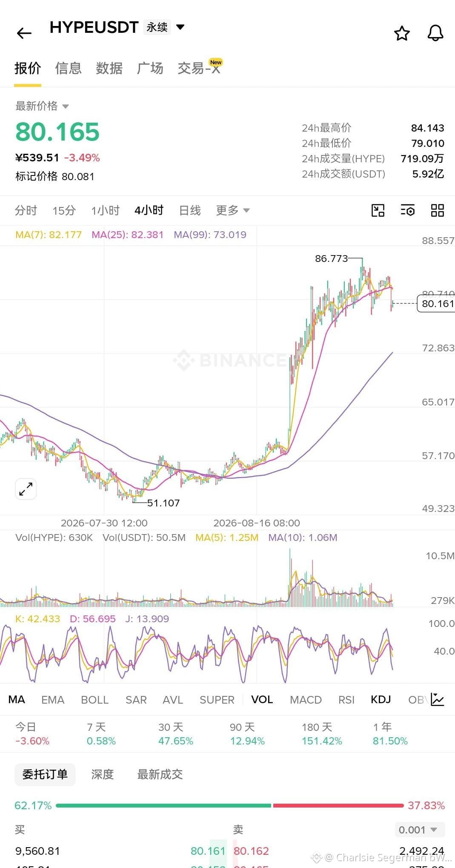Tap the MA(7): 82.177 legend

pos(49,235)
